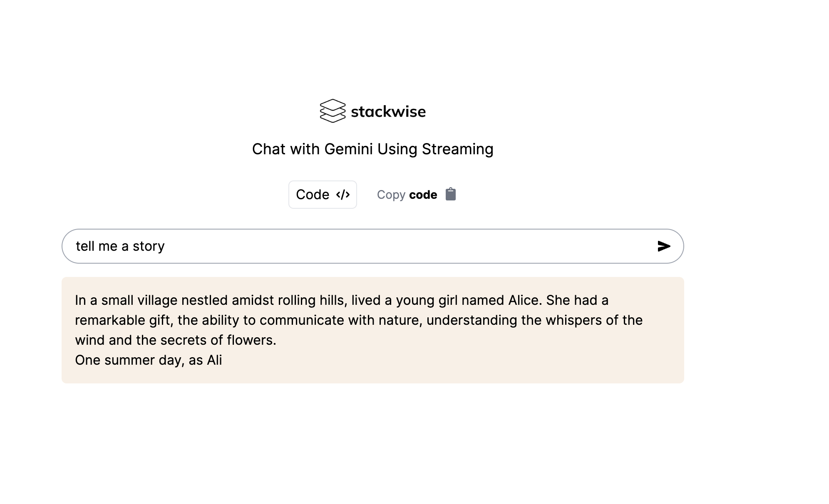Click the stackwise layered logo icon
The image size is (829, 504).
coord(333,111)
